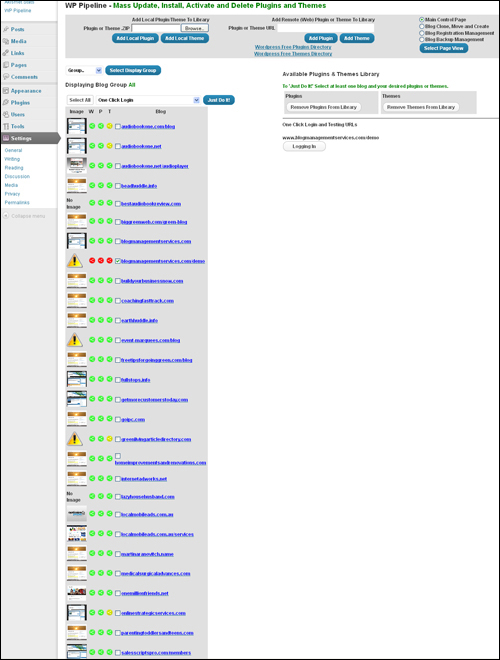
Task: Open Writing settings submenu item
Action: tap(12, 159)
